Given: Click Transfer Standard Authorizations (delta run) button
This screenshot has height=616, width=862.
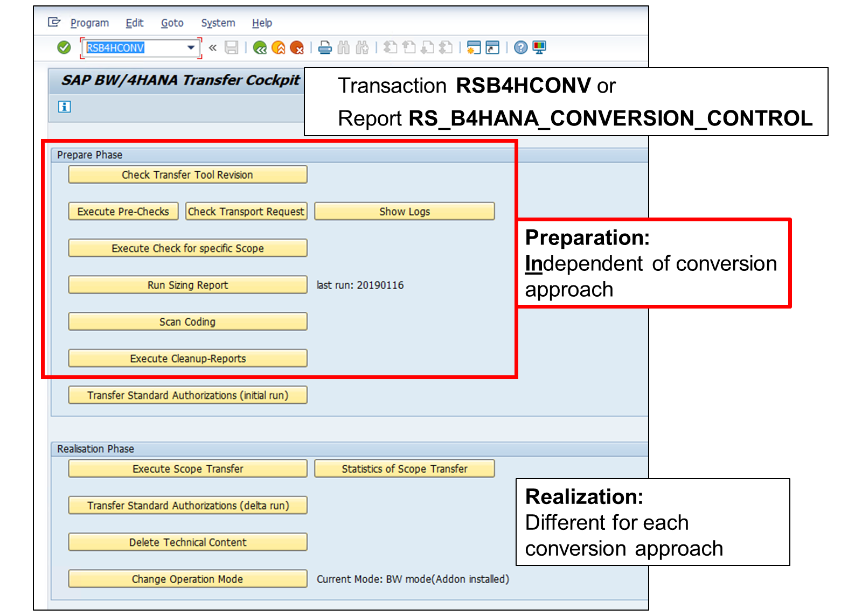Looking at the screenshot, I should click(187, 505).
